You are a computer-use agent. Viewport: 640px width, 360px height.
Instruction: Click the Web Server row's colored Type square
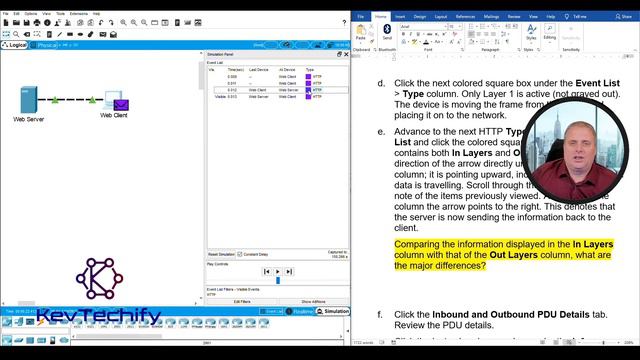click(x=308, y=90)
